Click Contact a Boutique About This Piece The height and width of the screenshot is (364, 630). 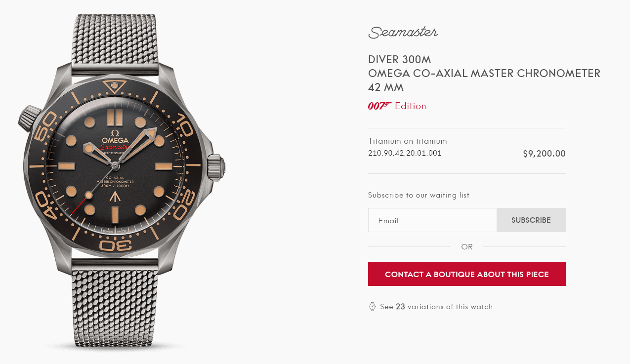[x=467, y=274]
